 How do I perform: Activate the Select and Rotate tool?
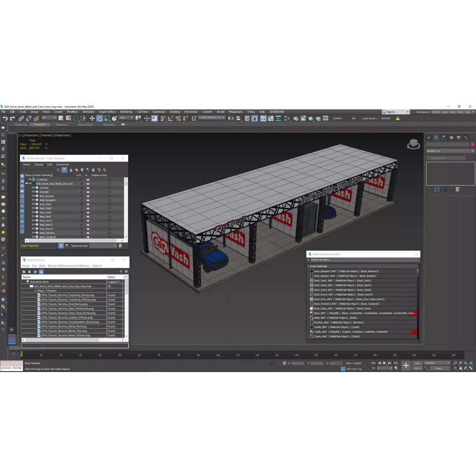point(100,119)
